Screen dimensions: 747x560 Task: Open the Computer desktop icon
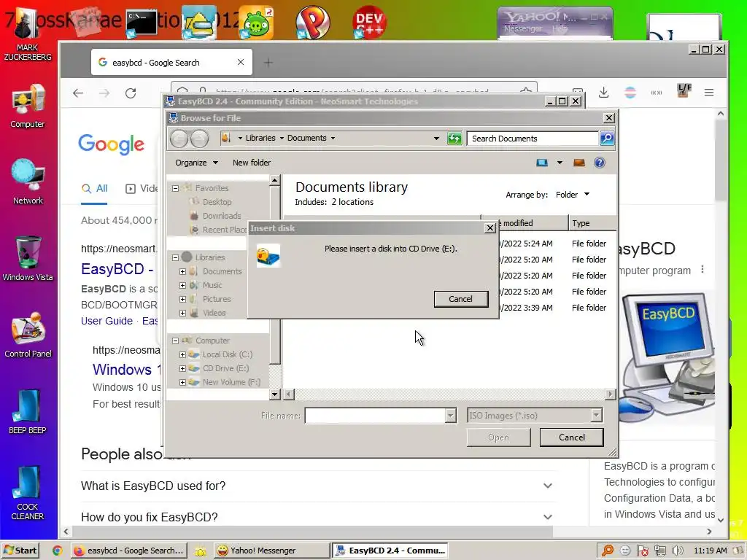click(28, 106)
